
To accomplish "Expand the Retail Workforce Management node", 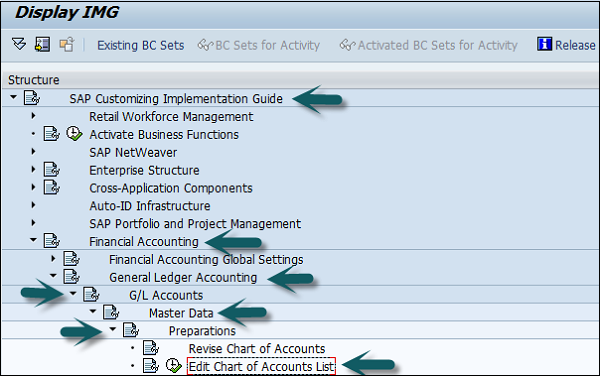I will point(33,116).
